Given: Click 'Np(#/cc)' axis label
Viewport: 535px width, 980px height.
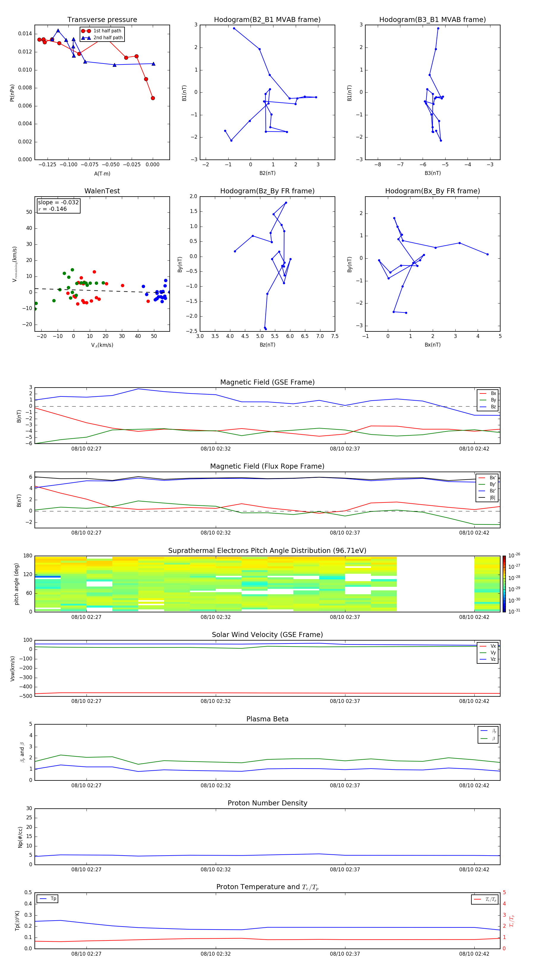Looking at the screenshot, I should (20, 837).
